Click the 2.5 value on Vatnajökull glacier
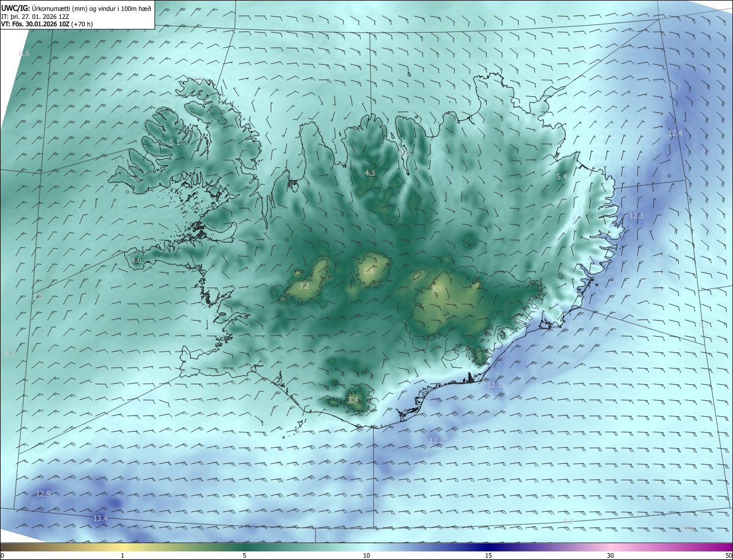The height and width of the screenshot is (560, 733). [437, 289]
